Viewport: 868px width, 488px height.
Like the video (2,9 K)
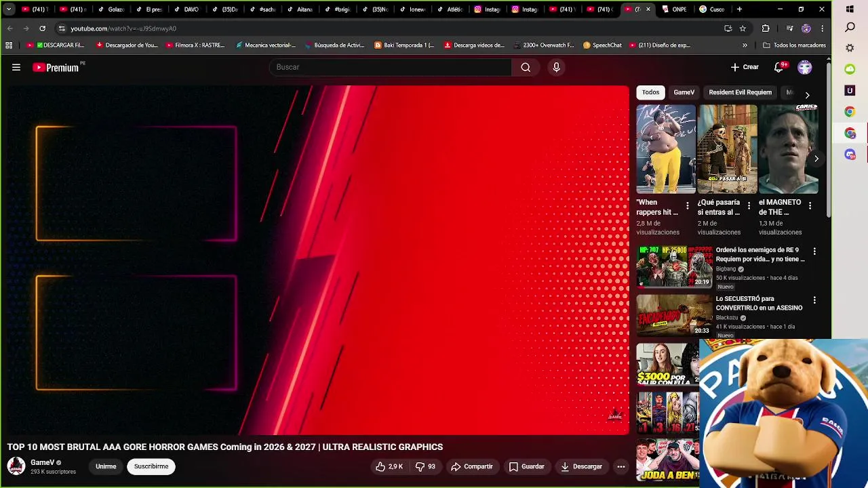(389, 466)
